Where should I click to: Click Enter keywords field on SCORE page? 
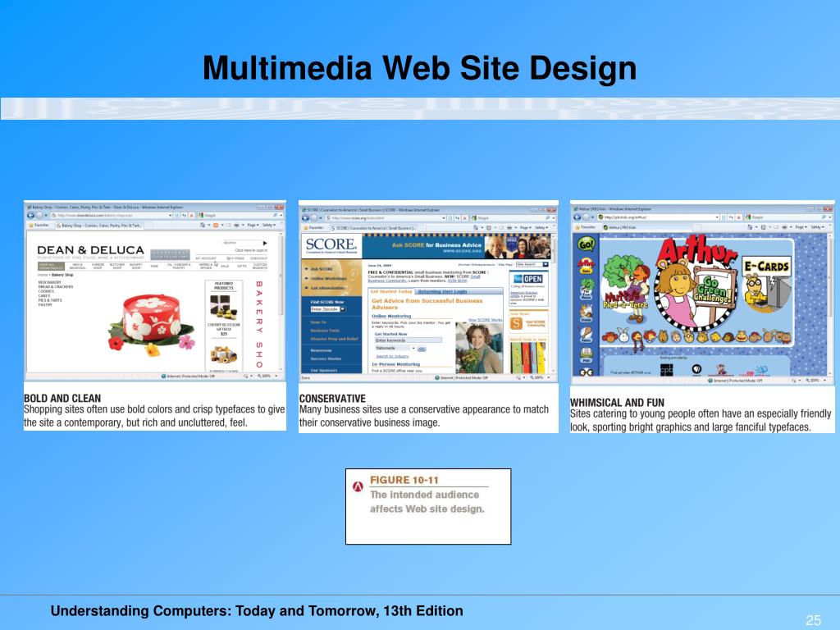[409, 340]
